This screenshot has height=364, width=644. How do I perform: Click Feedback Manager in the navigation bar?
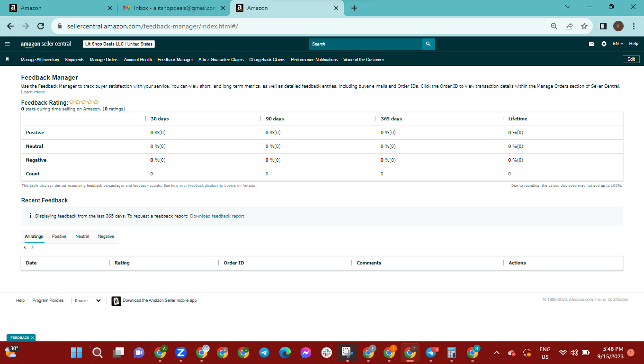pos(175,60)
